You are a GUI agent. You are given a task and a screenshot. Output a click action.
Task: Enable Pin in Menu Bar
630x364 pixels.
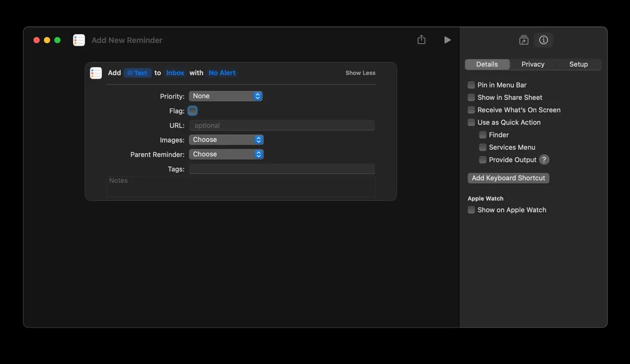click(x=470, y=84)
